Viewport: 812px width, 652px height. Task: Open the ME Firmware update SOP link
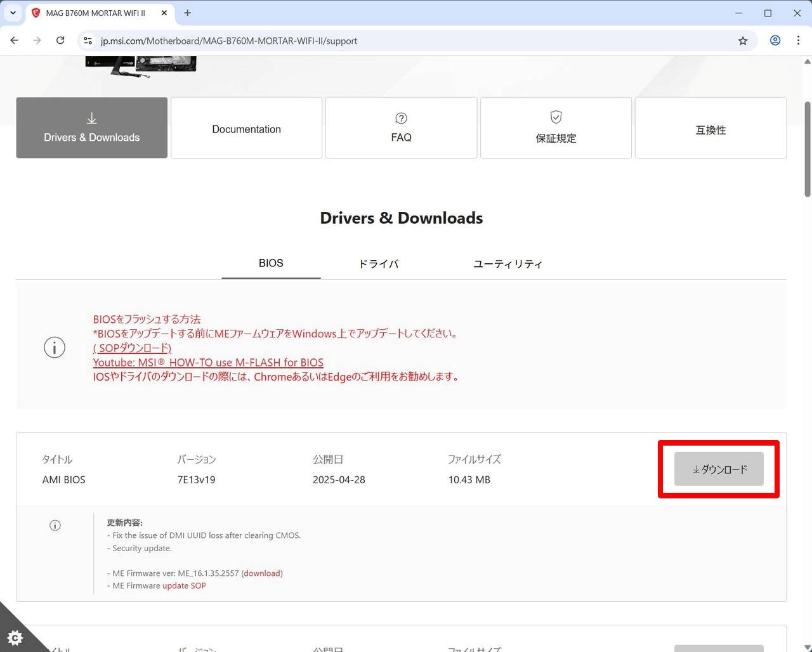coord(184,586)
